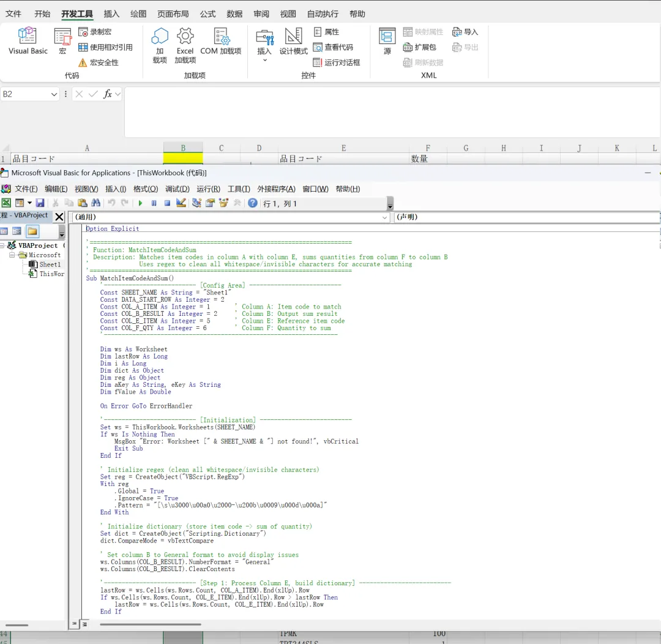The height and width of the screenshot is (644, 661).
Task: Open Excel 加载项 gear icon
Action: pos(185,45)
